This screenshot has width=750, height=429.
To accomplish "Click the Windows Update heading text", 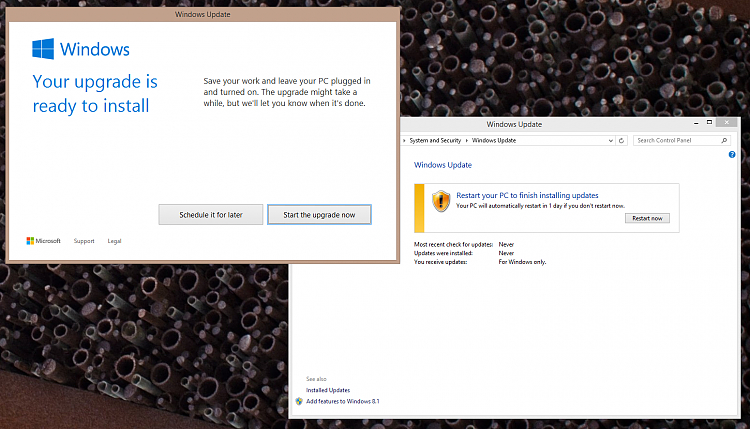I will tap(442, 165).
